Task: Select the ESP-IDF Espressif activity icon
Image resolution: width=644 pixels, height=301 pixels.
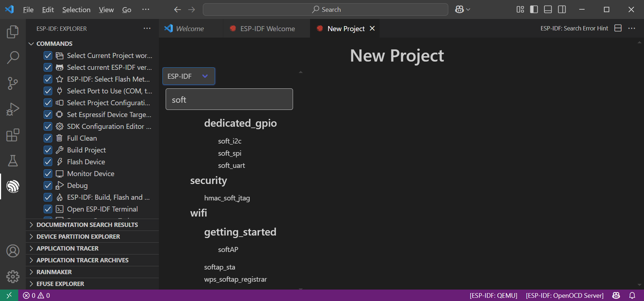Action: [13, 186]
